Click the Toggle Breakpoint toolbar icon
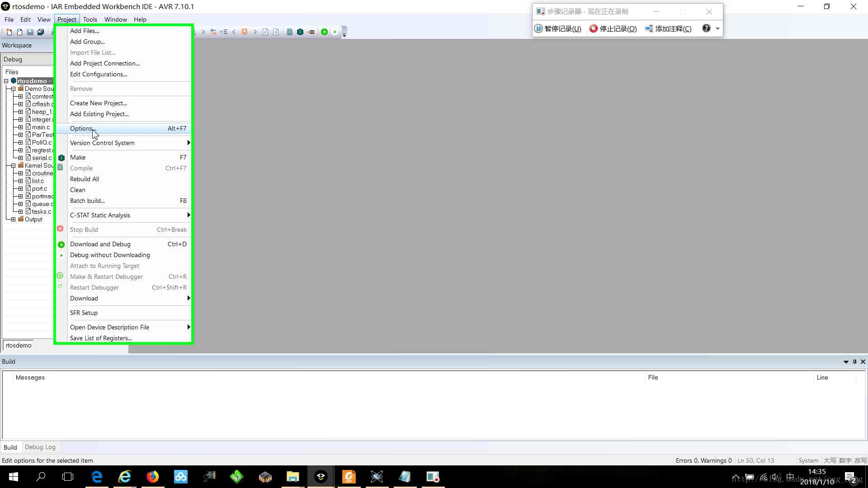Image resolution: width=868 pixels, height=488 pixels. pos(311,32)
